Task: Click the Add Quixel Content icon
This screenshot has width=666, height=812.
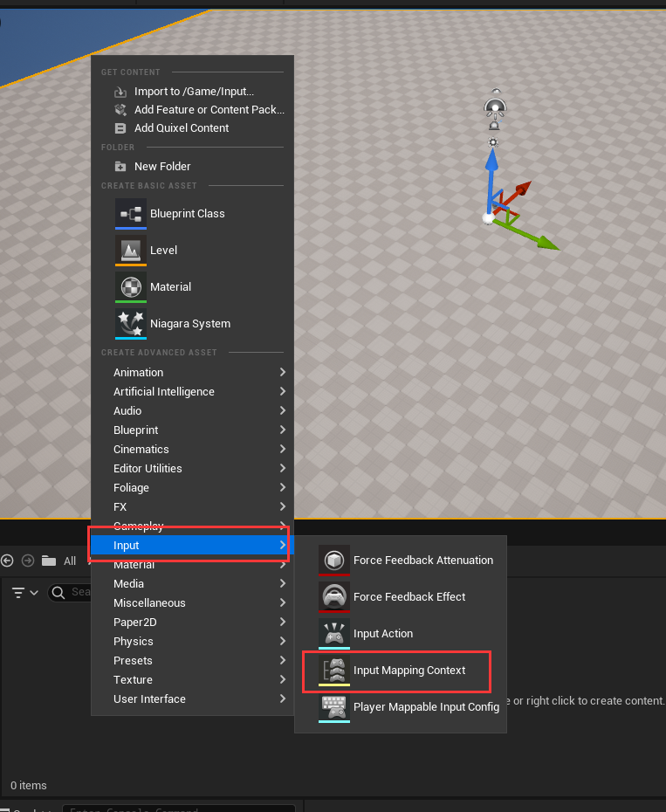Action: (120, 128)
